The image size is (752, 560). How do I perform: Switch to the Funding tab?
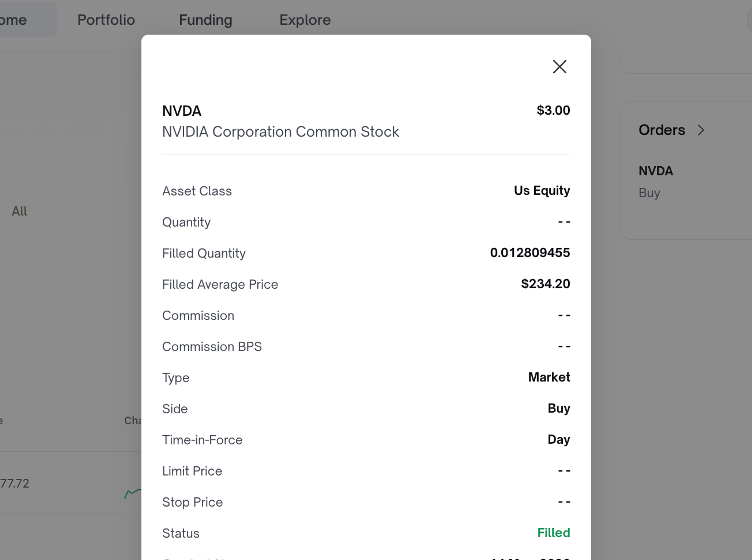[x=206, y=20]
